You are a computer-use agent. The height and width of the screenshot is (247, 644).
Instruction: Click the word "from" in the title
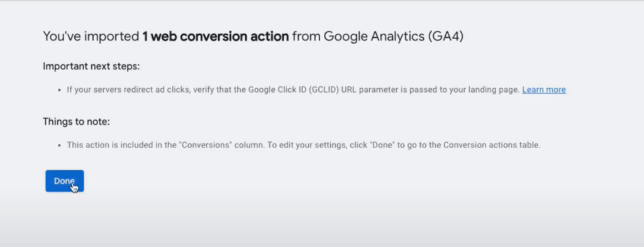(306, 37)
